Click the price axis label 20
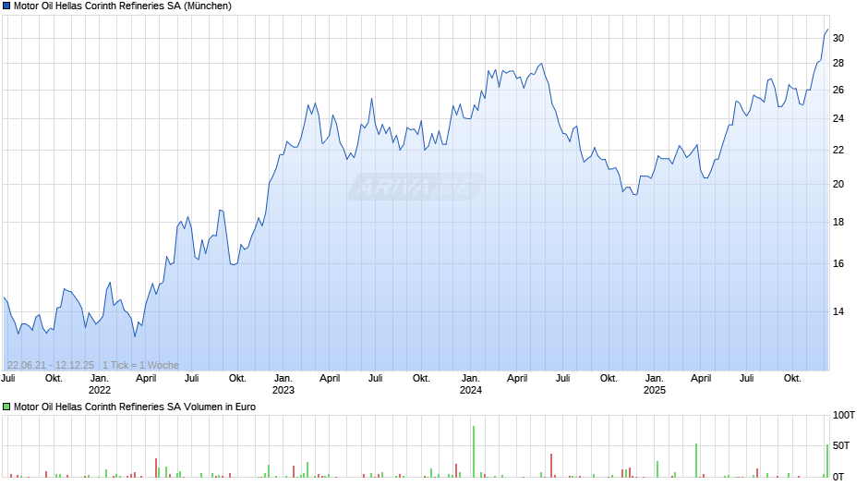This screenshot has height=486, width=868. [838, 185]
